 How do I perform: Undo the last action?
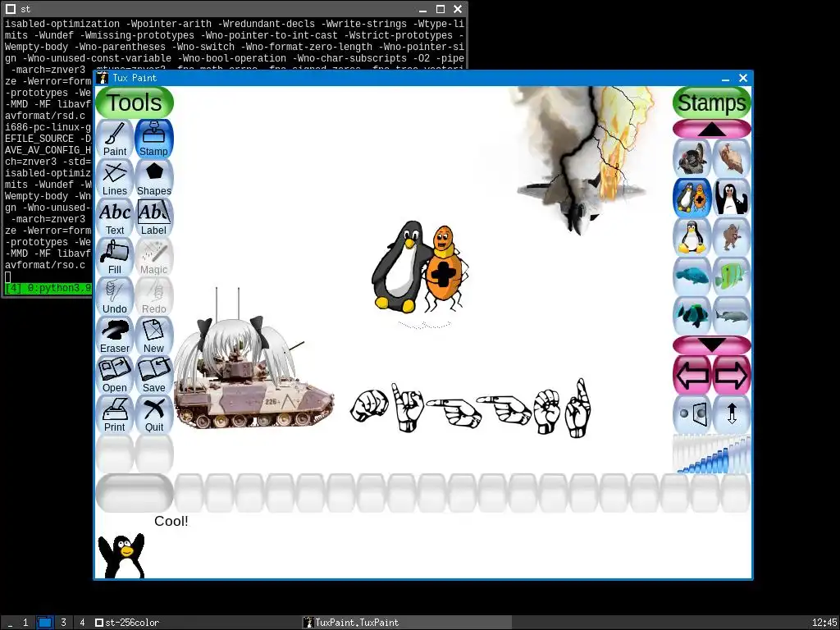coord(115,296)
